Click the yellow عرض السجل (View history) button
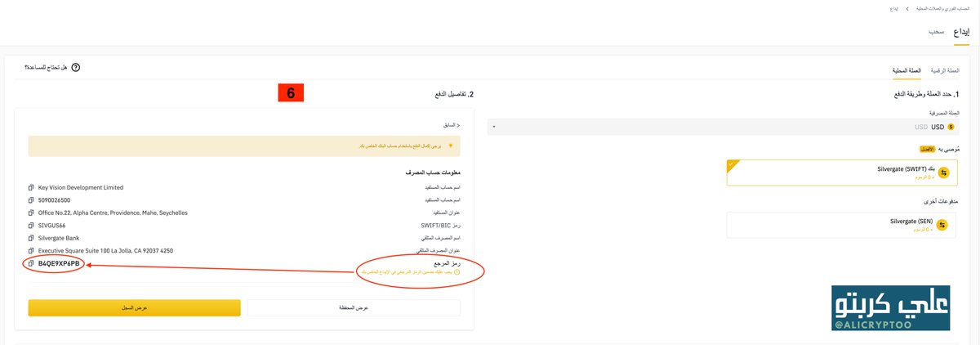This screenshot has height=345, width=980. coord(135,307)
